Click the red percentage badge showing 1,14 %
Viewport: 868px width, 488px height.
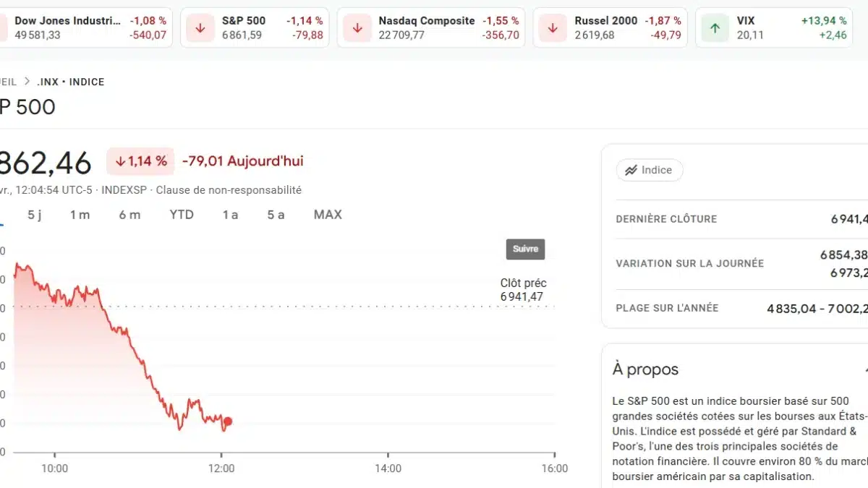[x=140, y=160]
